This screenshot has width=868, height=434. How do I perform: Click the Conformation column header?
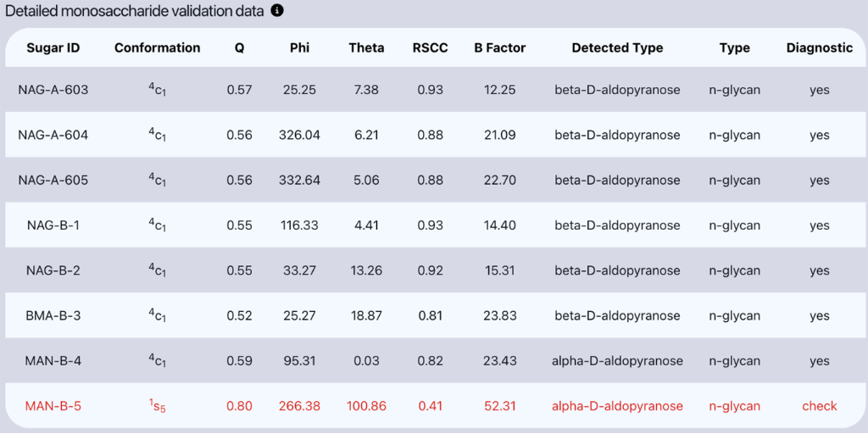[x=158, y=47]
